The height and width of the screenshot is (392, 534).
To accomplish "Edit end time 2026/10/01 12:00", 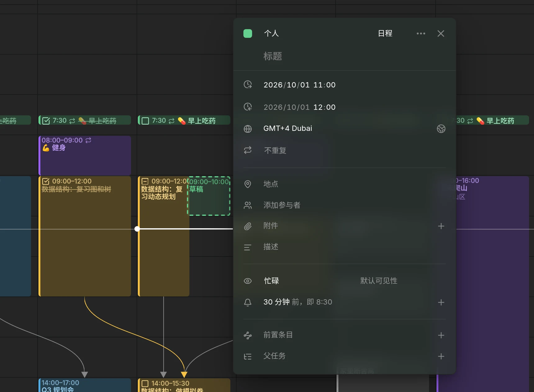I will [x=300, y=107].
